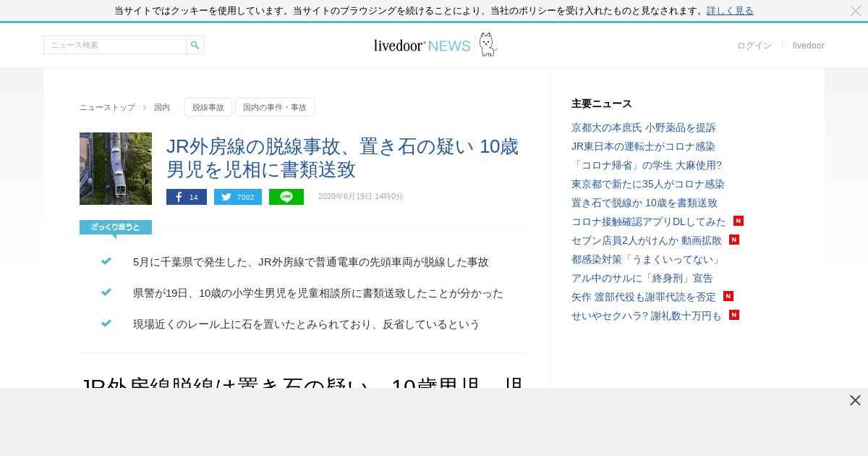Open 東京都で新たに35人がコロナ感染

pos(648,184)
